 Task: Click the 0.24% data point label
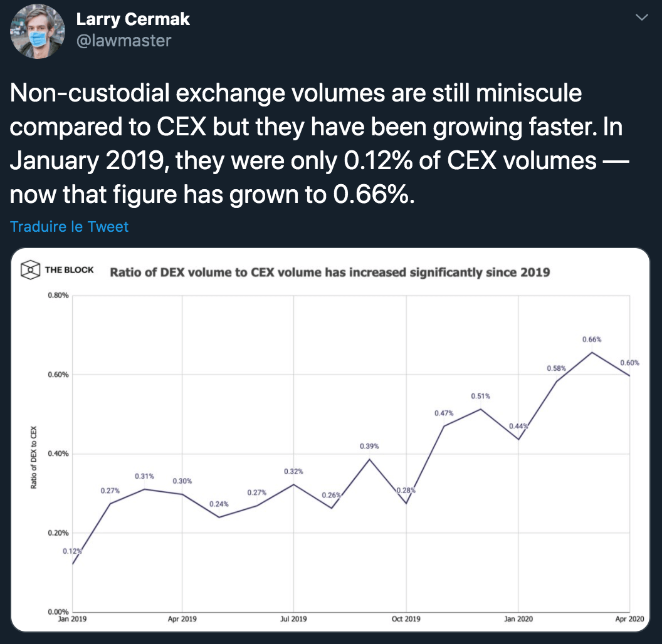point(219,504)
